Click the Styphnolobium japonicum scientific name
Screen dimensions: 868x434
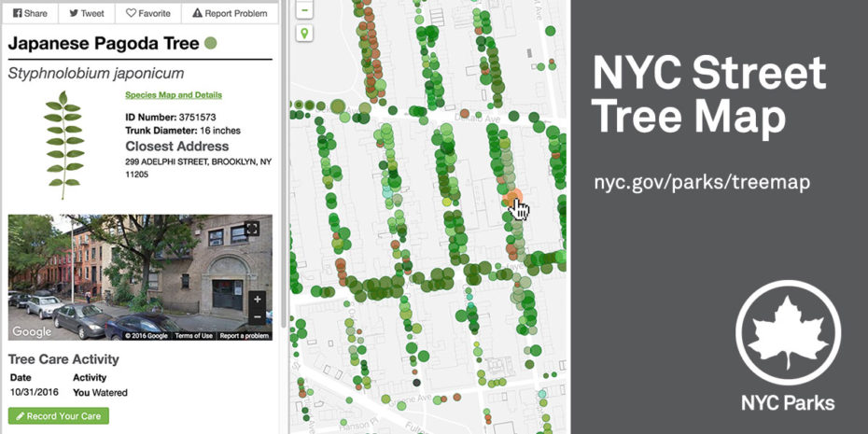(x=96, y=74)
